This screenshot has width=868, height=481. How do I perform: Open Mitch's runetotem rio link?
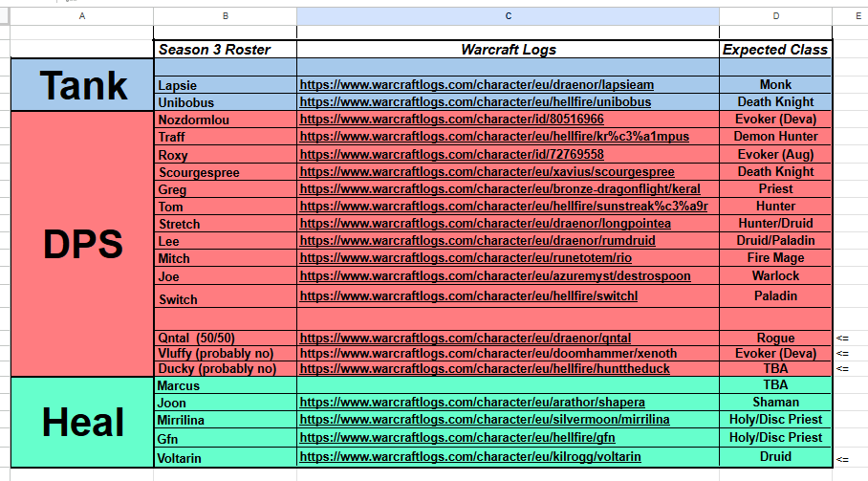click(x=466, y=257)
